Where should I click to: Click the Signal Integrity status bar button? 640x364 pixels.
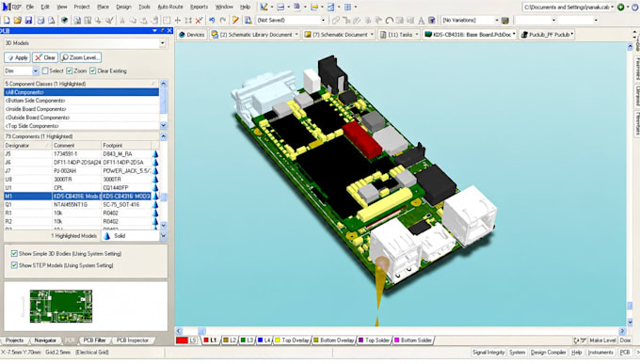click(488, 352)
